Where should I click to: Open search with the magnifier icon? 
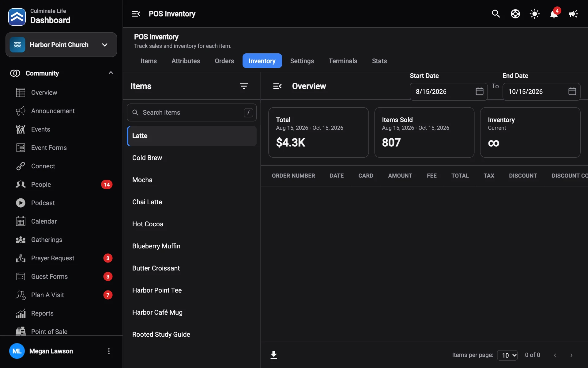[x=496, y=14]
